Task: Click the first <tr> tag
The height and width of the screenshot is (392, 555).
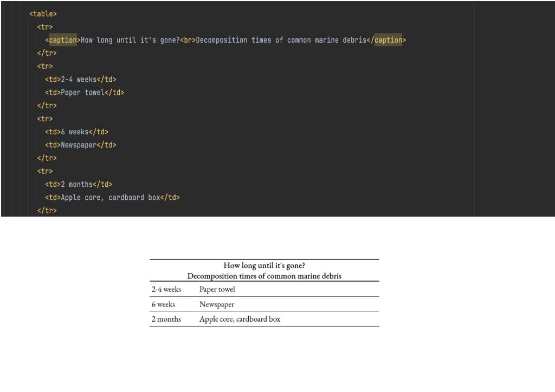Action: pos(46,27)
